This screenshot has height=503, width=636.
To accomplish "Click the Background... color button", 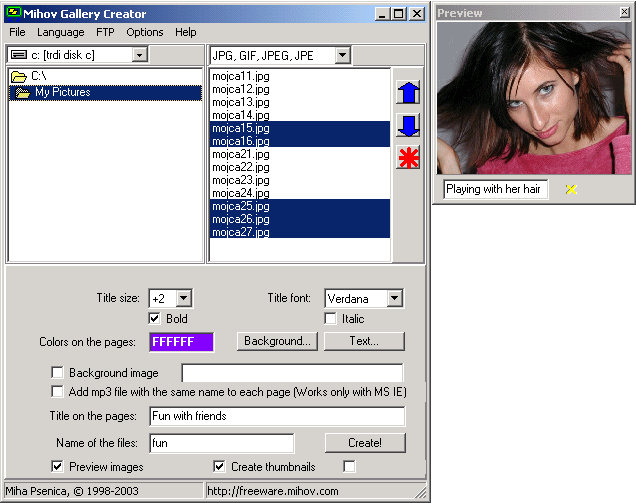I will pos(277,341).
